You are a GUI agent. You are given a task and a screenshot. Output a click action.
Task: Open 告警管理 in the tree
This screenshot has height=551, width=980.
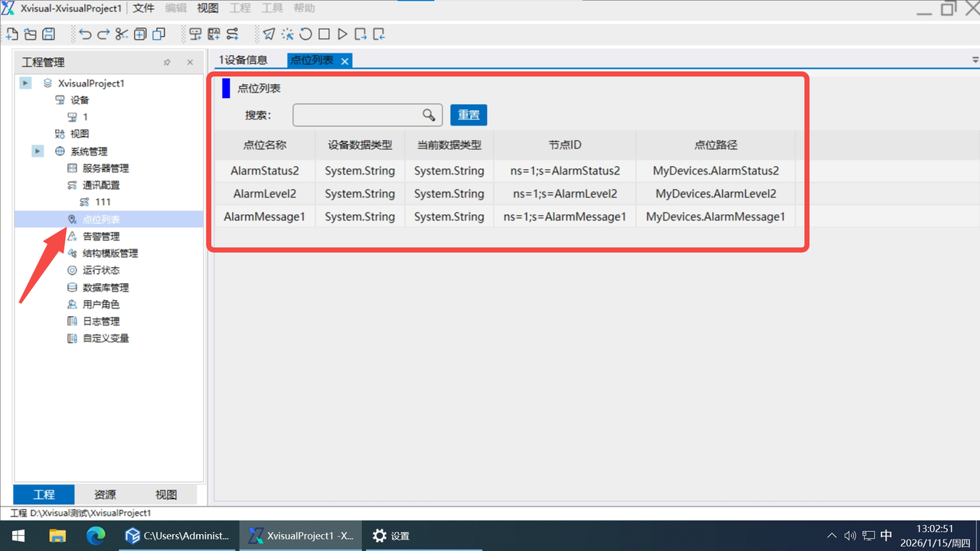101,236
